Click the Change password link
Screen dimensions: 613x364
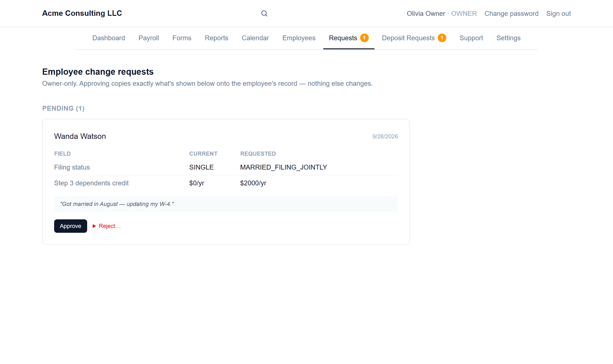511,13
